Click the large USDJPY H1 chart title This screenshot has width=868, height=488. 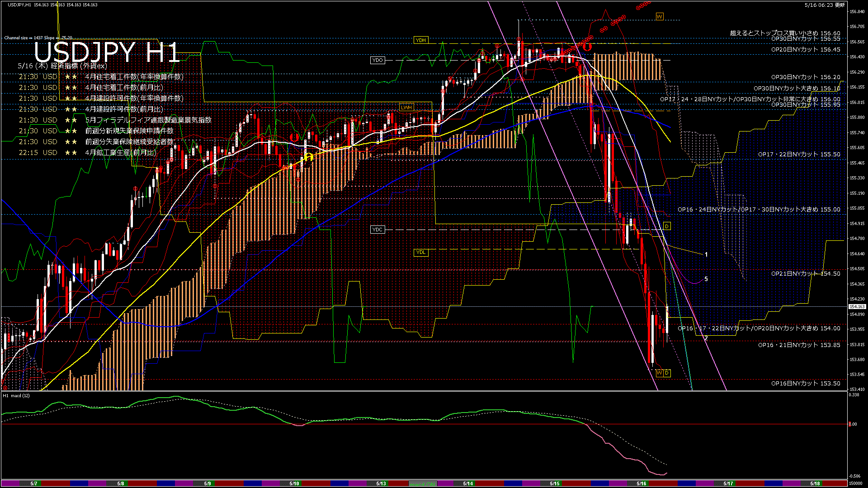[107, 52]
